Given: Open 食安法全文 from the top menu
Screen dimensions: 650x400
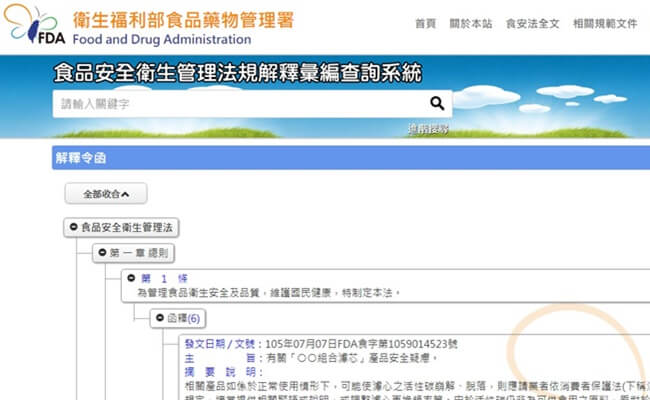Looking at the screenshot, I should click(x=530, y=23).
